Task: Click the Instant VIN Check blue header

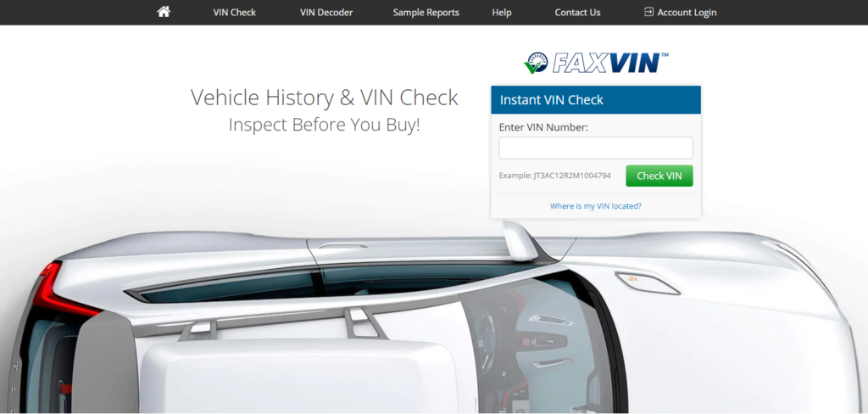Action: click(x=596, y=100)
